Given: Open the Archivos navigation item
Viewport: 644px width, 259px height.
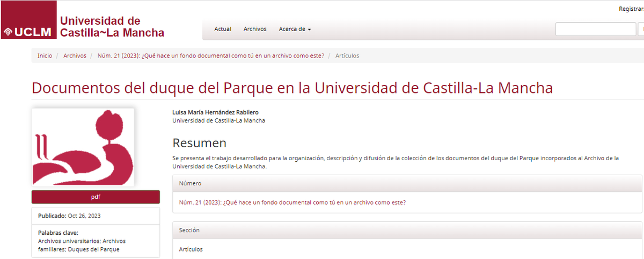Looking at the screenshot, I should 255,29.
